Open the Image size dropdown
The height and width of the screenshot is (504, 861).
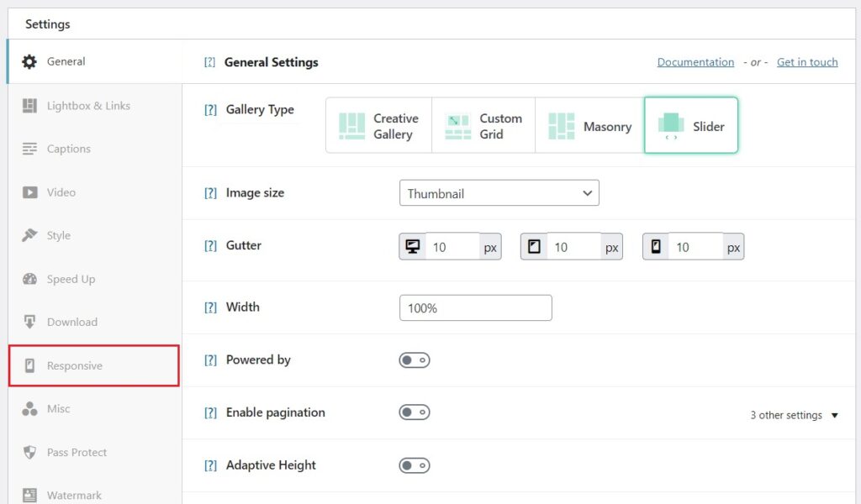pos(499,192)
